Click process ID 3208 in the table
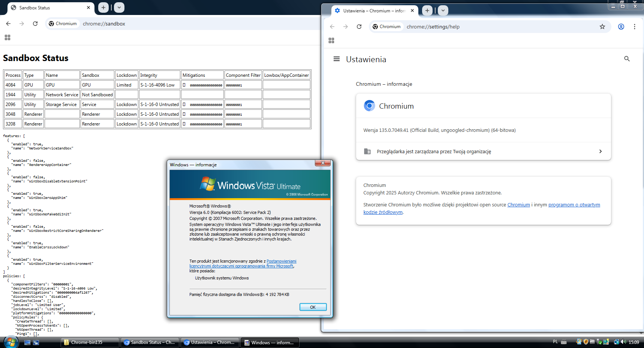Image resolution: width=644 pixels, height=348 pixels. pos(13,124)
